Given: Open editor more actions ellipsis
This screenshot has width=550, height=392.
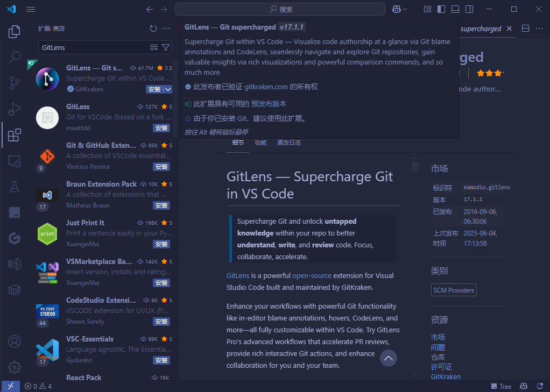Looking at the screenshot, I should [539, 28].
